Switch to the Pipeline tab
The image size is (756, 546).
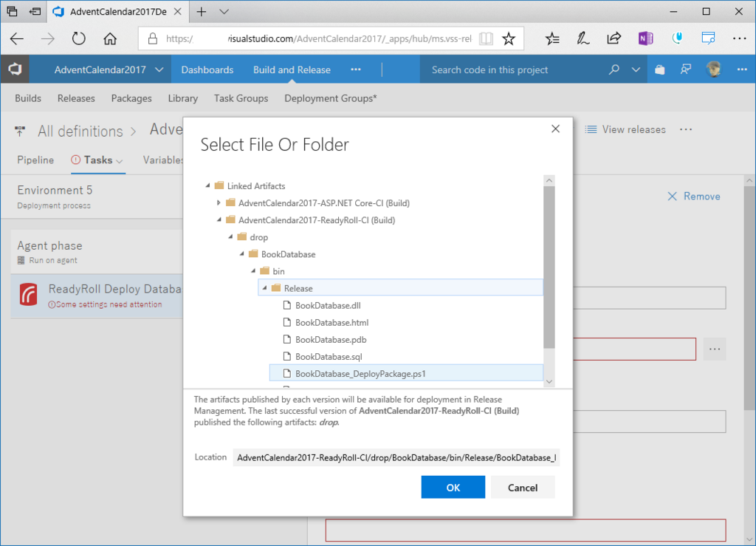(x=35, y=160)
